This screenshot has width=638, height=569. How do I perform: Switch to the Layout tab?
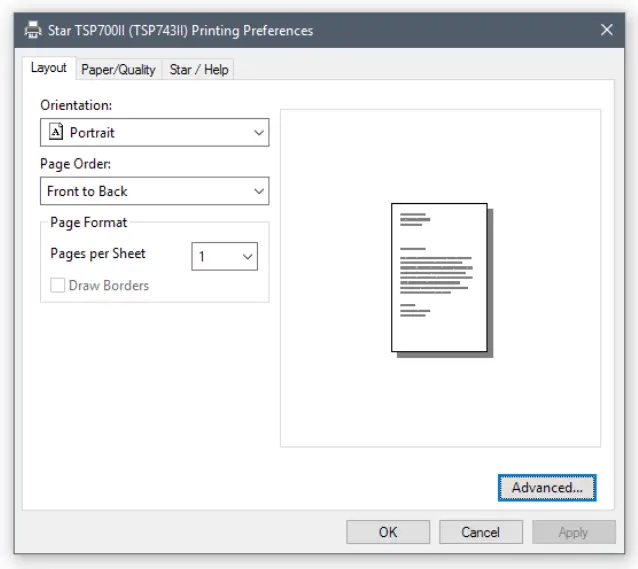point(49,68)
